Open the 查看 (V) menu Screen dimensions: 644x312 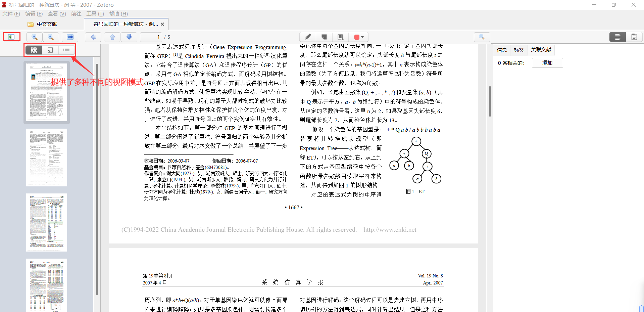click(57, 14)
